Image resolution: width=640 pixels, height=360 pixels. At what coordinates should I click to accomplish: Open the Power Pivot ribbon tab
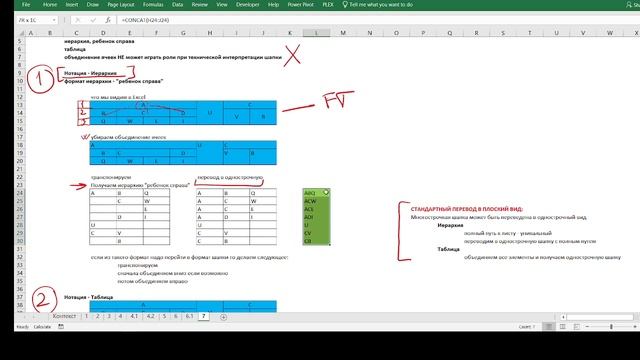tap(300, 4)
